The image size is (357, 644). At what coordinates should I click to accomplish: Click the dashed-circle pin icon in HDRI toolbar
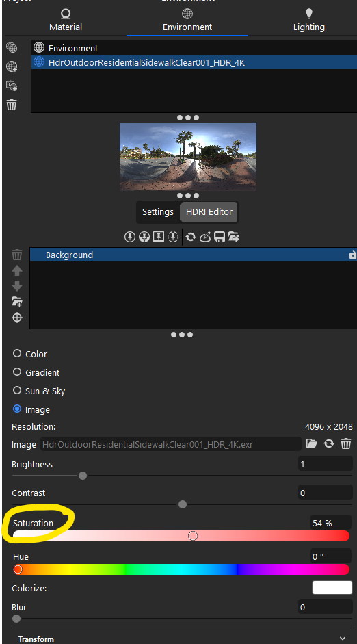pos(173,237)
